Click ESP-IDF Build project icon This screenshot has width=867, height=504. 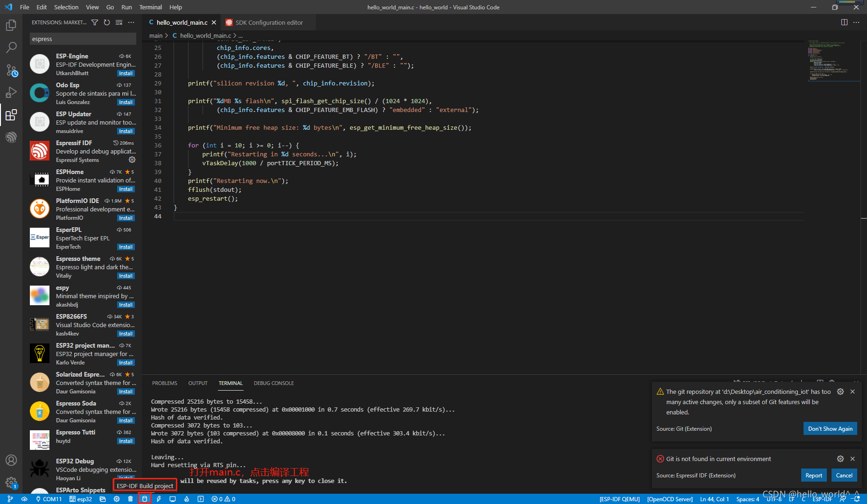144,499
